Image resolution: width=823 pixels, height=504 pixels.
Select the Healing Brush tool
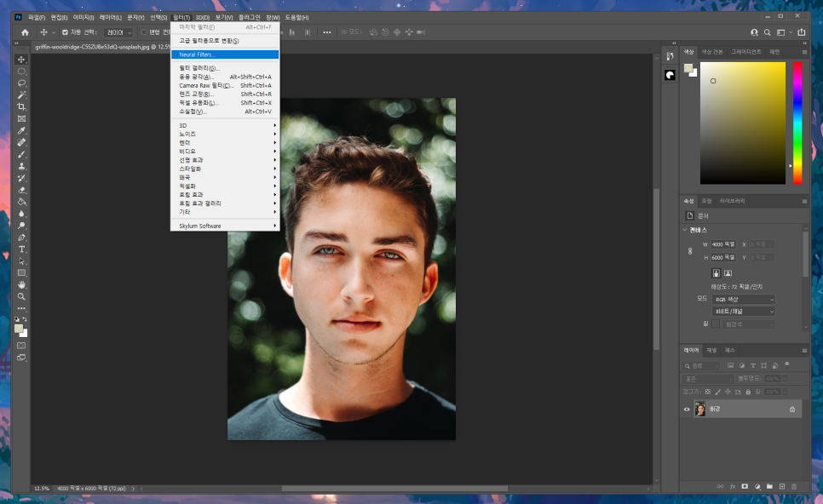pyautogui.click(x=21, y=143)
